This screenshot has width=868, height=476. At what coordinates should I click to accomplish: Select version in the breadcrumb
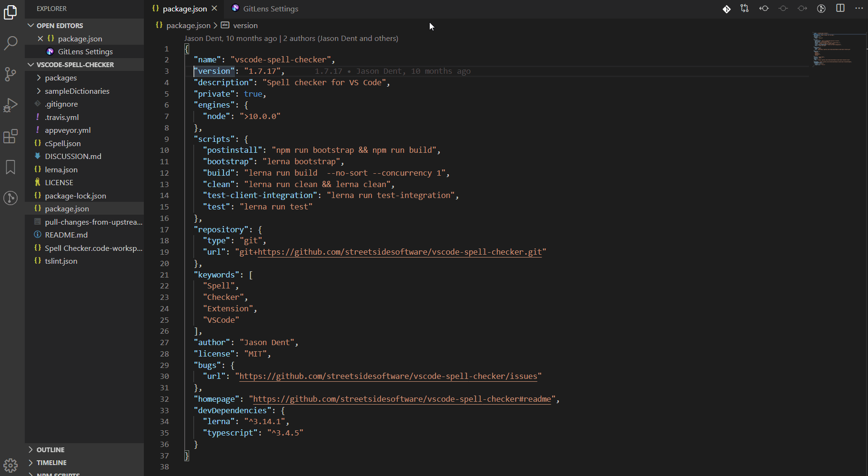click(245, 25)
